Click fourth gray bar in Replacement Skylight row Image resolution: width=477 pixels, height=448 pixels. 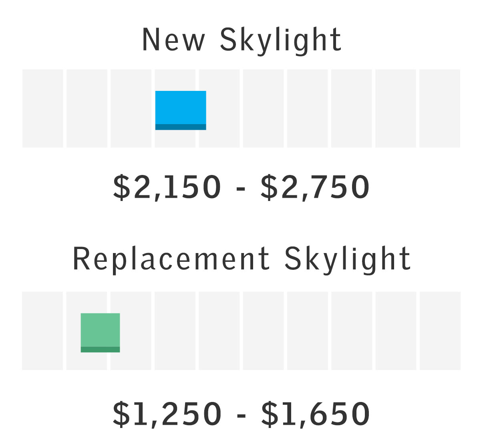175,331
